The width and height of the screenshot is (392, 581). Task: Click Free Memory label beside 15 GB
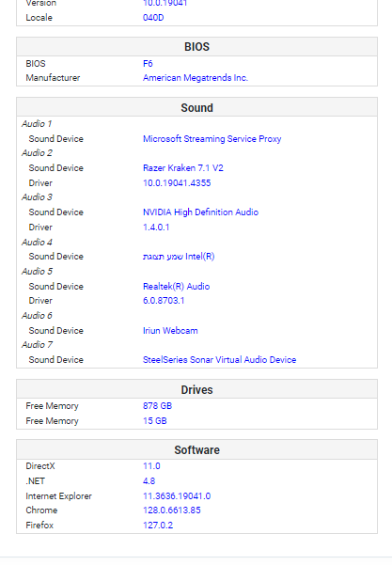53,421
